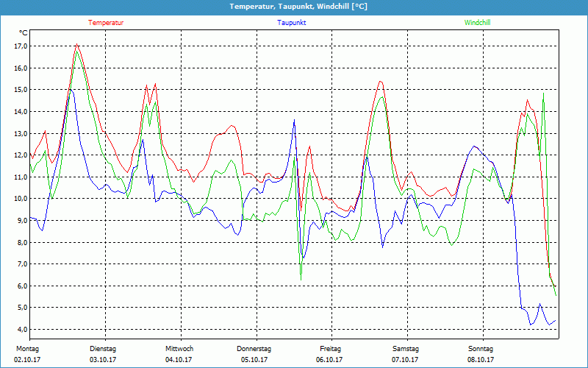Click the Dienstag day label
Viewport: 588px width, 368px height.
(103, 348)
